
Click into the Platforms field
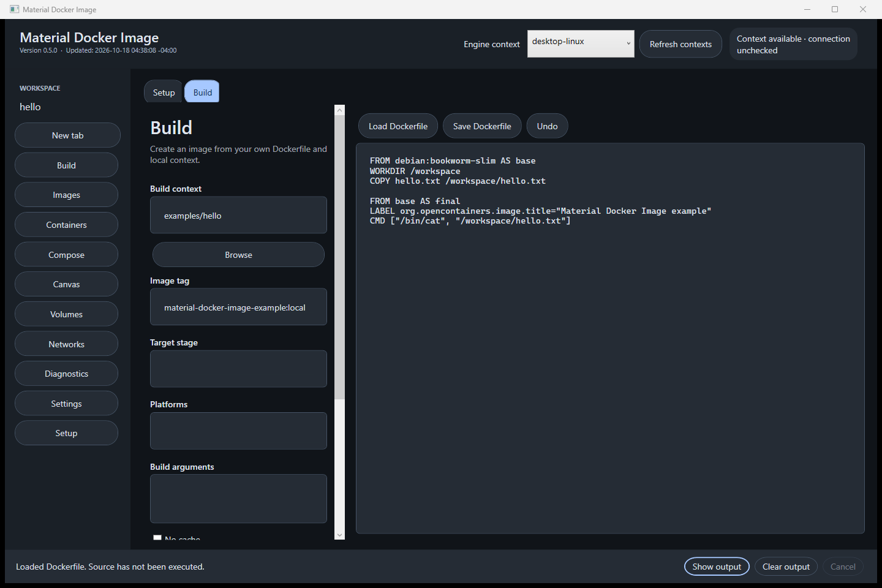(238, 431)
